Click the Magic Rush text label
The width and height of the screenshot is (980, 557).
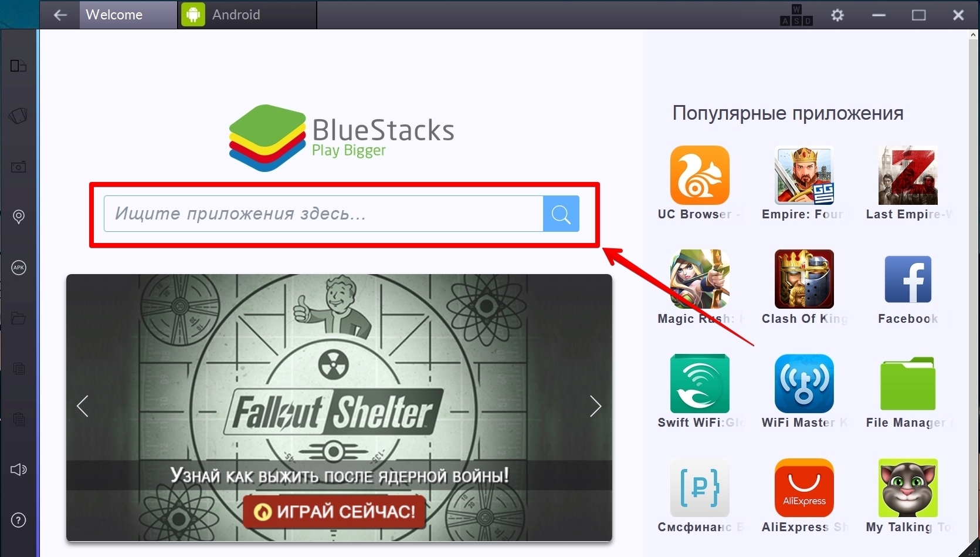pos(701,319)
